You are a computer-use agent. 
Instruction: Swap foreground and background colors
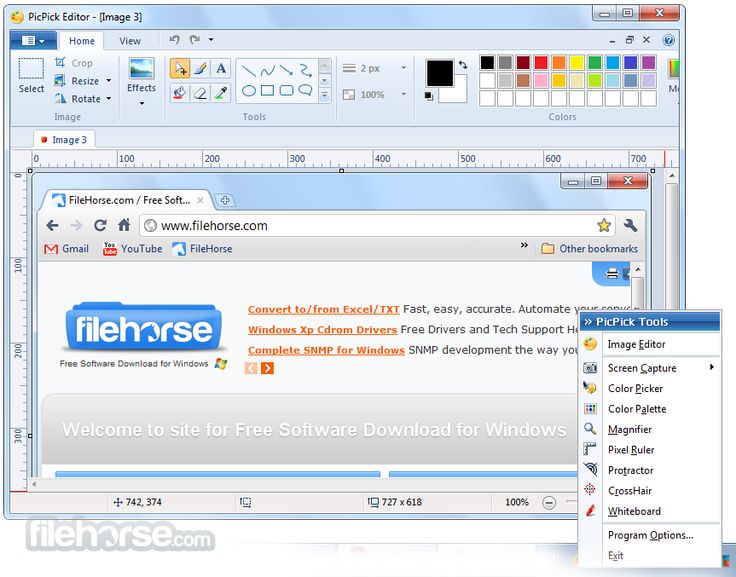pos(463,65)
